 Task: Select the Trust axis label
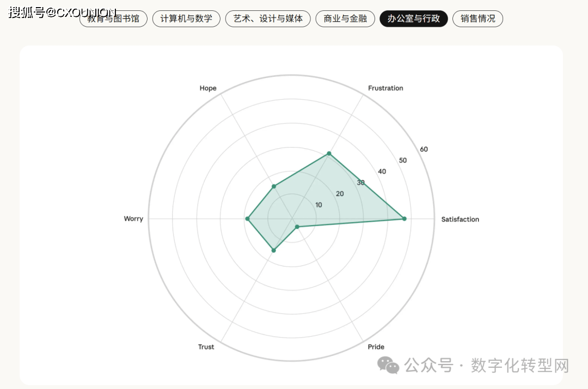[206, 347]
